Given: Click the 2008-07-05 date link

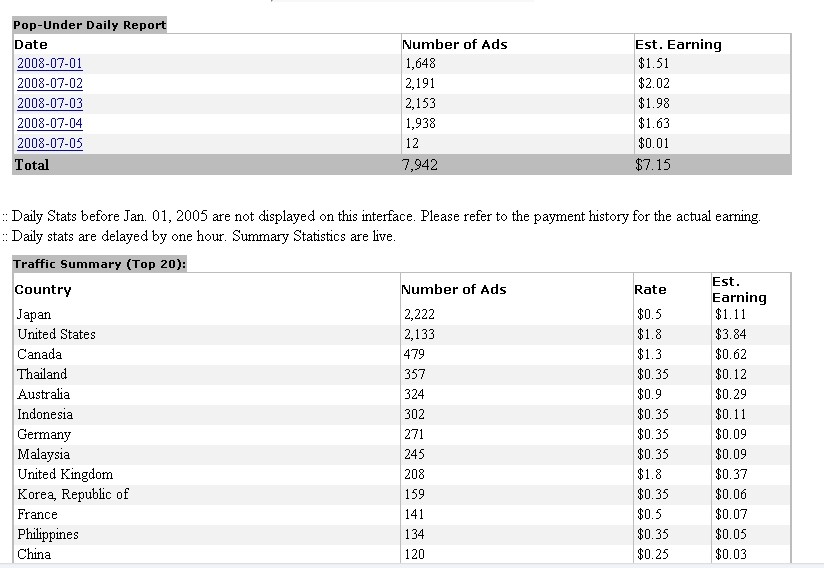Looking at the screenshot, I should click(49, 144).
